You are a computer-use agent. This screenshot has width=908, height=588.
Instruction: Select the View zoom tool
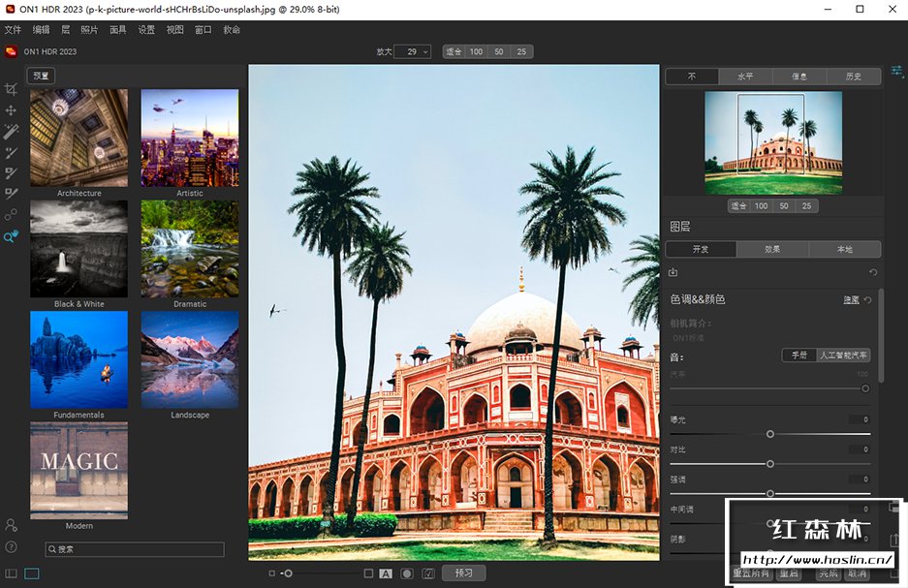[12, 236]
